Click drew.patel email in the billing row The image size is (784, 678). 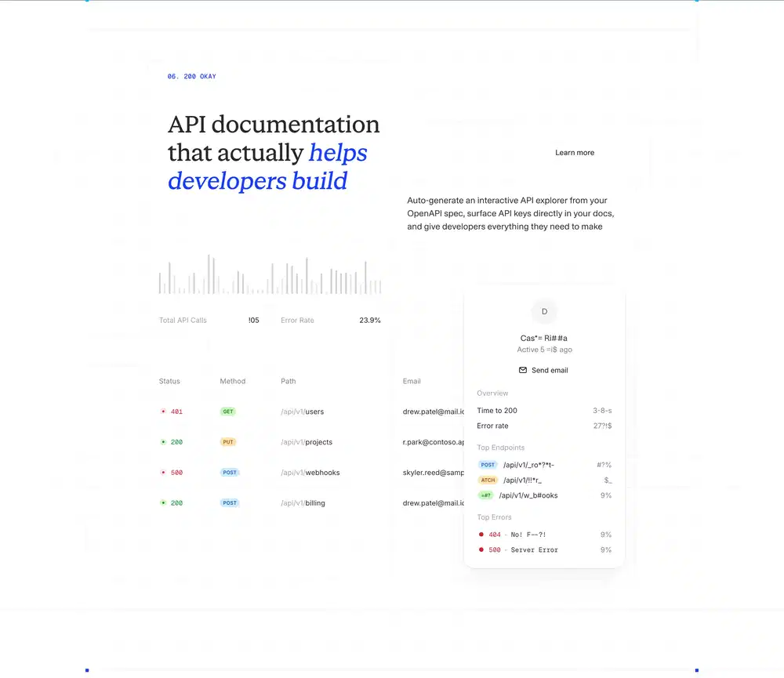[x=434, y=503]
